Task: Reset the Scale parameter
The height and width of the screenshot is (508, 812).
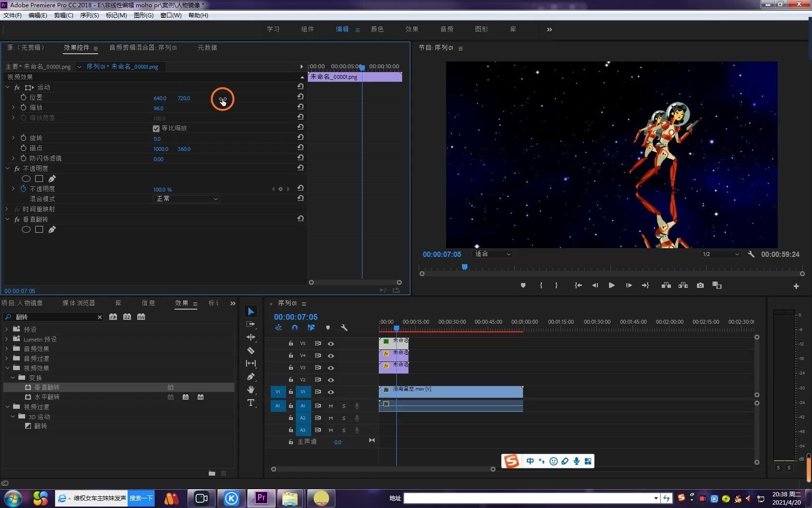Action: (301, 107)
